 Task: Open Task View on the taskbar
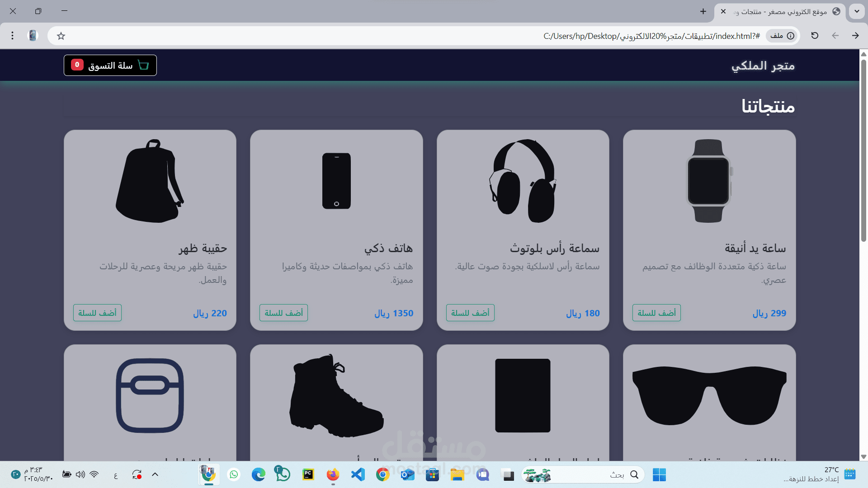(509, 474)
